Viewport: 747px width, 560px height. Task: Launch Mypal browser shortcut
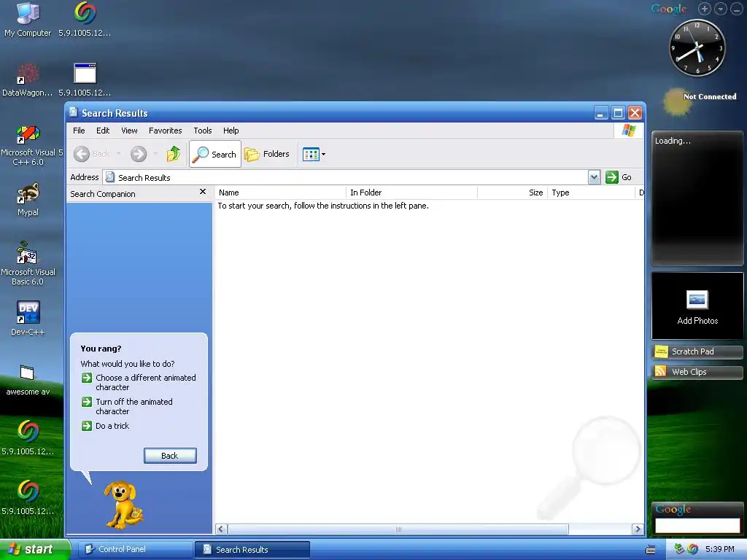point(28,200)
